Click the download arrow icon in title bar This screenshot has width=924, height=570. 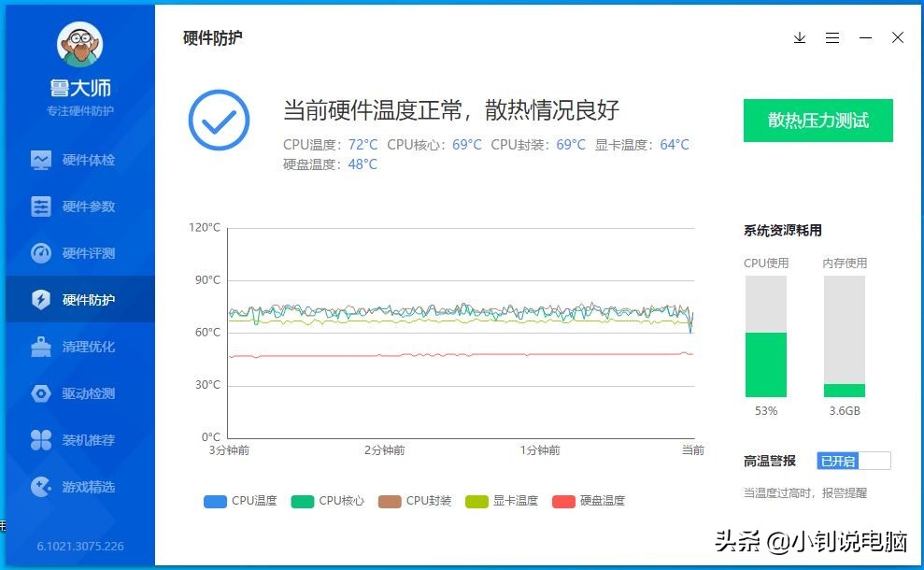pos(800,37)
